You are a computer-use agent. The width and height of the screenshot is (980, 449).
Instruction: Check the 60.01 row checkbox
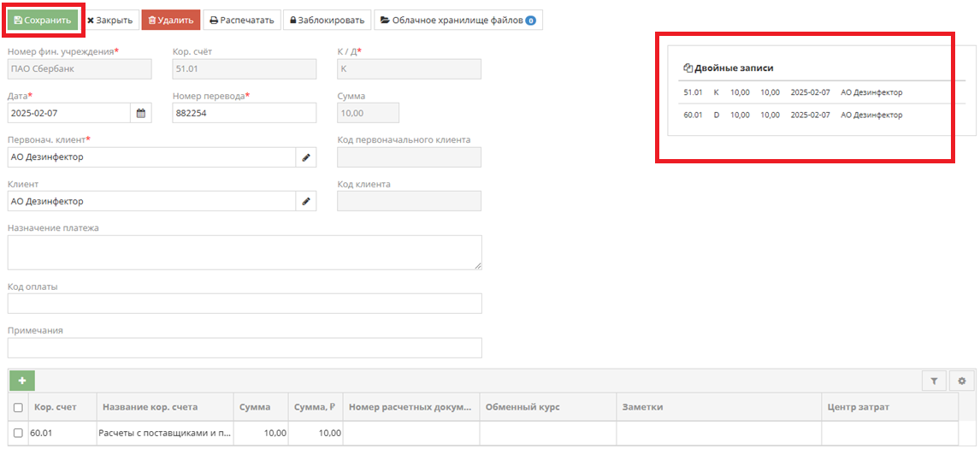click(x=18, y=433)
